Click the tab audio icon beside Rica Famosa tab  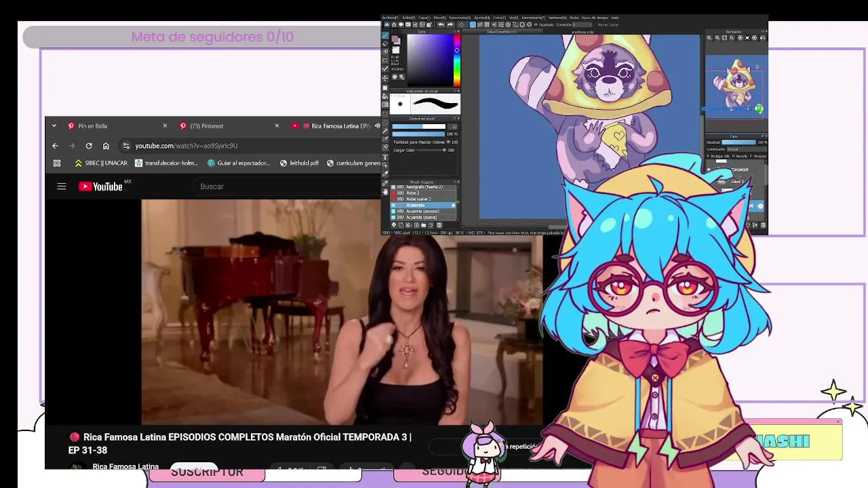pos(377,126)
